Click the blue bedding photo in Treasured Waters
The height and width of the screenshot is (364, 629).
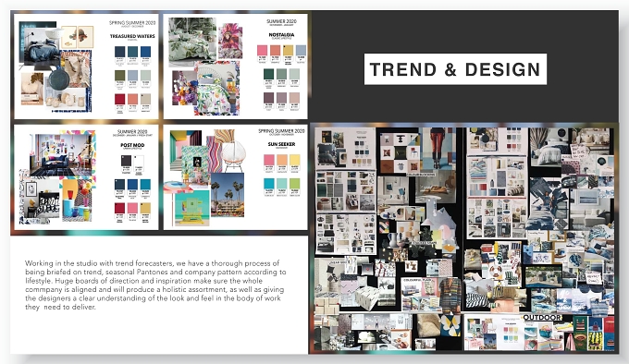42,47
